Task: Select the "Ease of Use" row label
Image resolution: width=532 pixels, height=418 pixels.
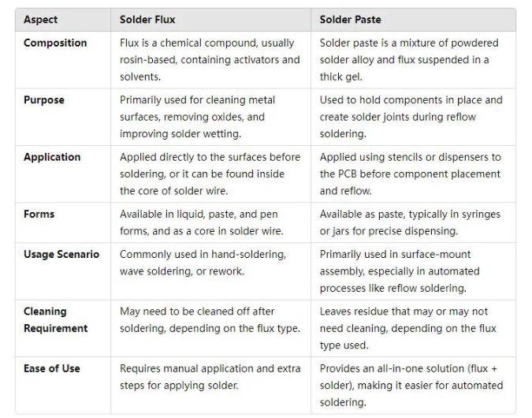Action: coord(52,368)
